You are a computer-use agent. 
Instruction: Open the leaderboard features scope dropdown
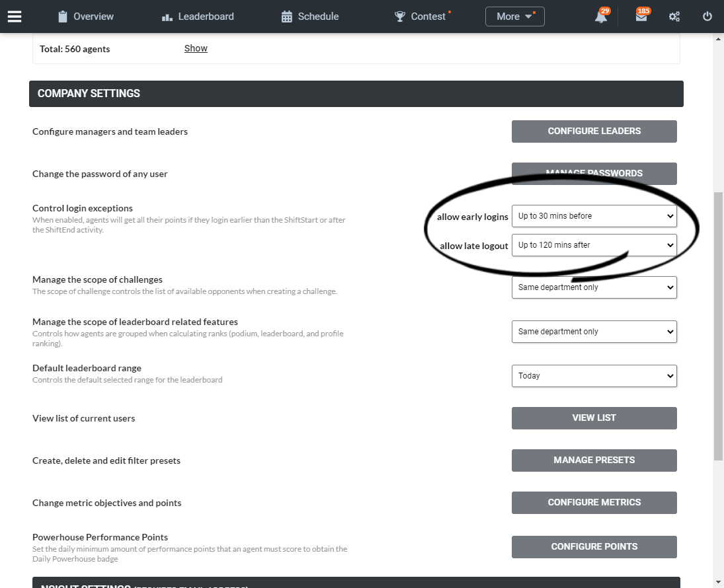coord(594,332)
